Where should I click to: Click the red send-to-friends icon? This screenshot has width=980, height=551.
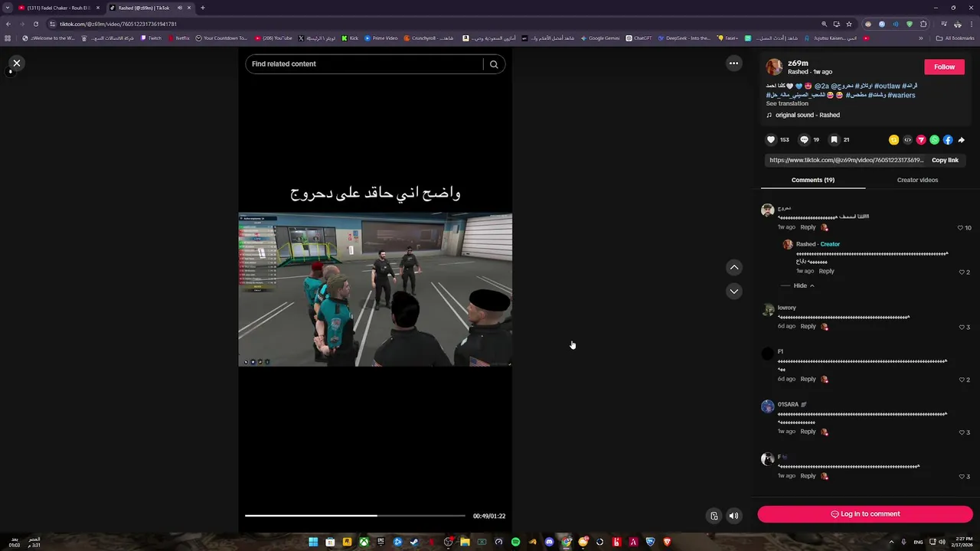tap(921, 140)
